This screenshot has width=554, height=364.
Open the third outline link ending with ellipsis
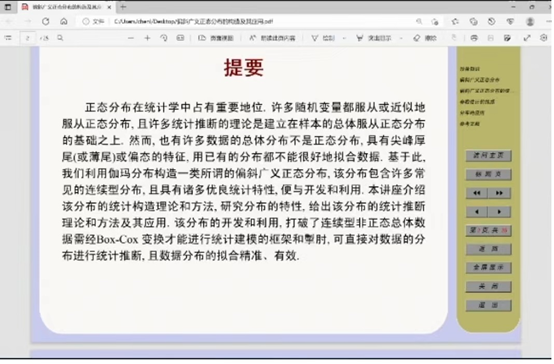(x=487, y=91)
